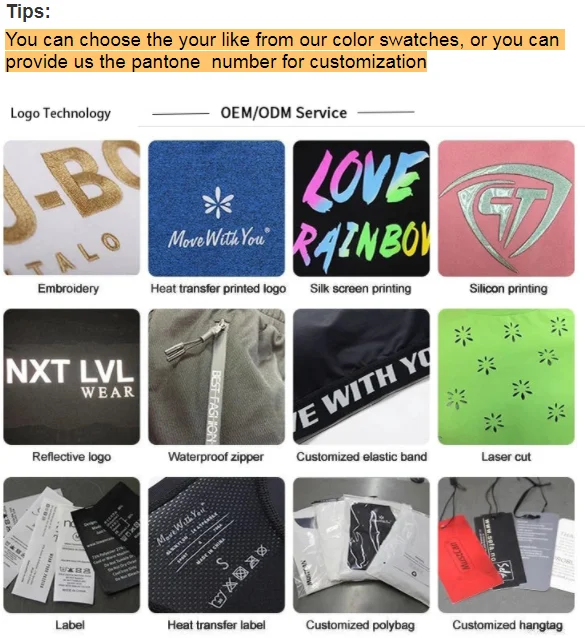This screenshot has height=638, width=585.
Task: View the Label samples photo
Action: point(72,545)
